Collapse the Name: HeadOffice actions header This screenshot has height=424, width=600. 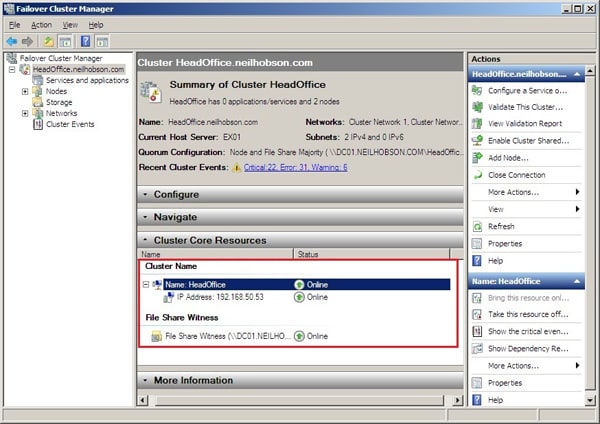577,281
